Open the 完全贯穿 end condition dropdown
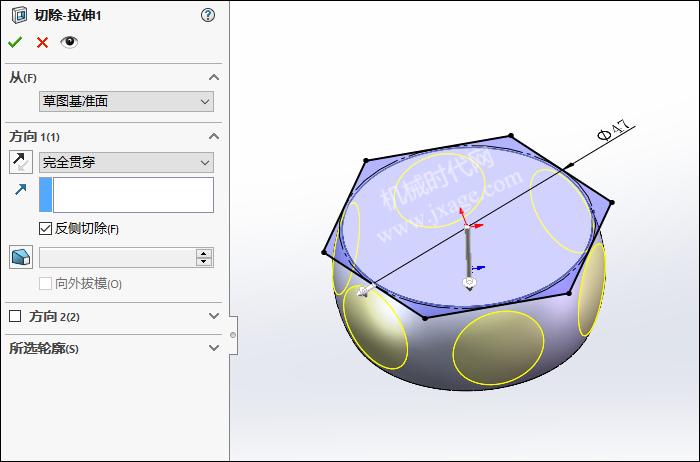Image resolution: width=700 pixels, height=462 pixels. 126,162
